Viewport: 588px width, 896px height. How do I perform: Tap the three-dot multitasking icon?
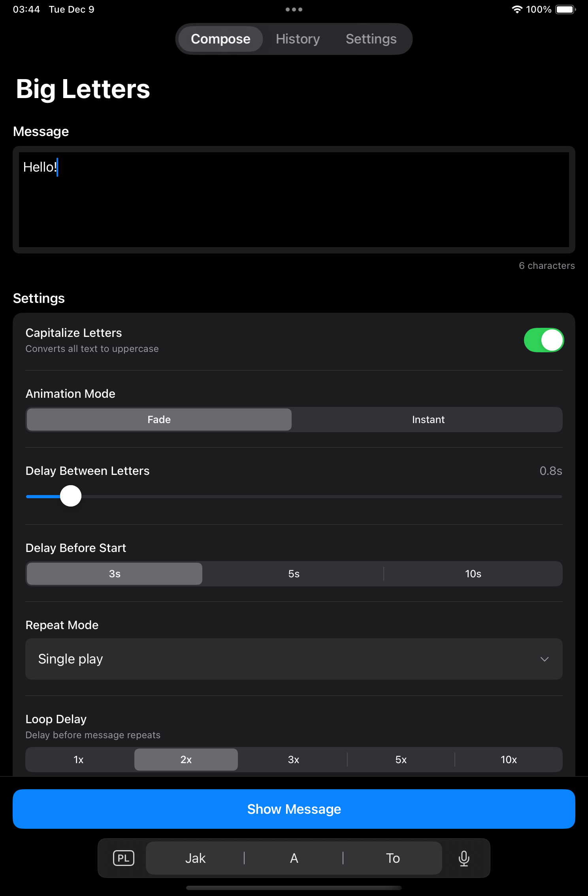(294, 9)
